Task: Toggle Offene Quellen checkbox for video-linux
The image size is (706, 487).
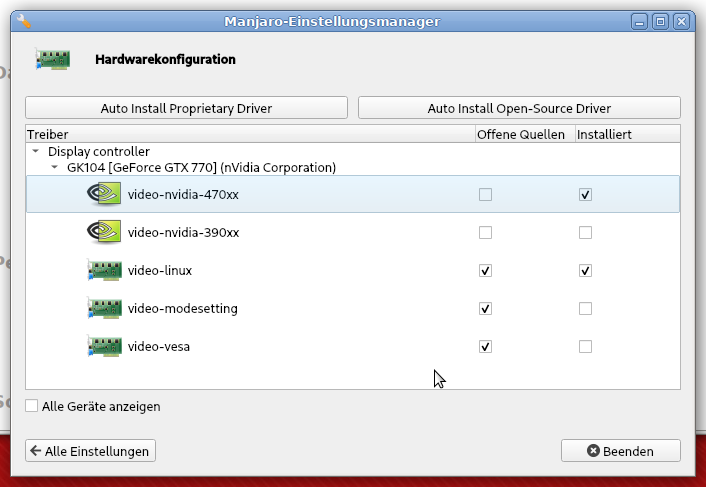Action: click(485, 271)
